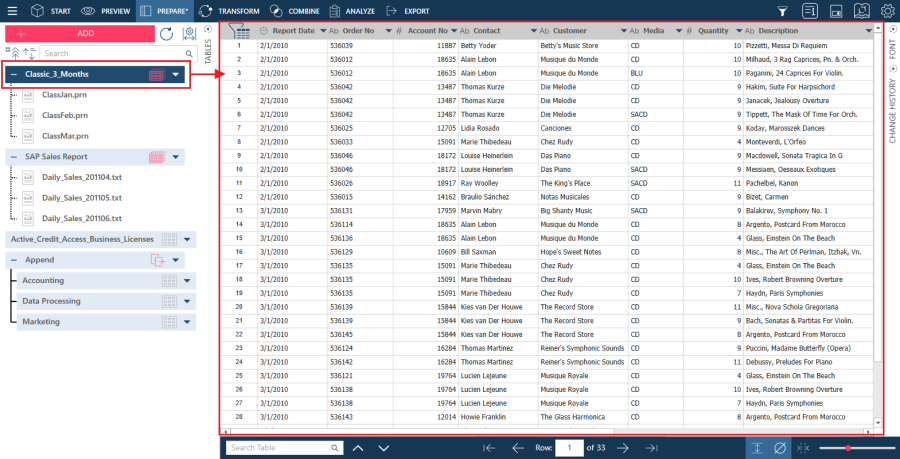
Task: Click the table filter icon in grid corner
Action: pos(240,31)
